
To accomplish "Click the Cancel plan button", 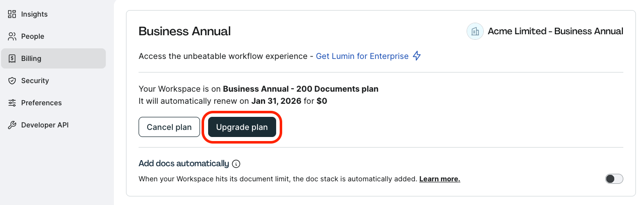I will [169, 127].
